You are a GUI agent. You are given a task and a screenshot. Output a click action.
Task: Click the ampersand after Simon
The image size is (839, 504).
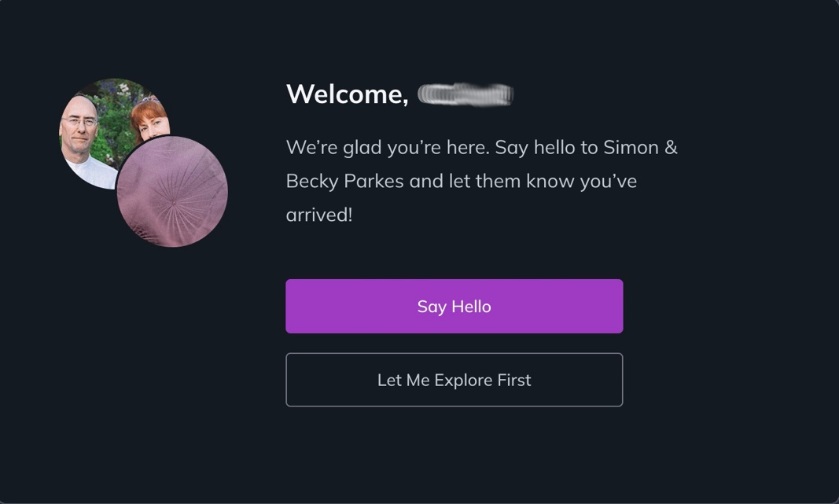[x=671, y=147]
